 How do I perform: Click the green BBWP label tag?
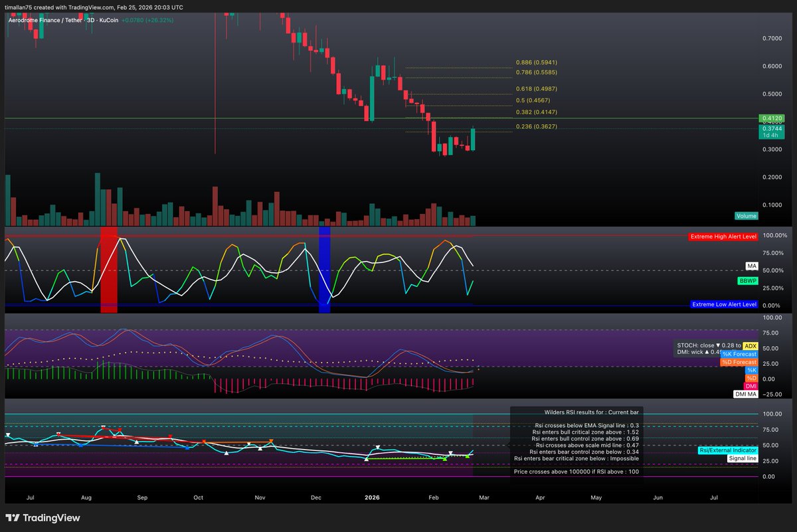748,282
